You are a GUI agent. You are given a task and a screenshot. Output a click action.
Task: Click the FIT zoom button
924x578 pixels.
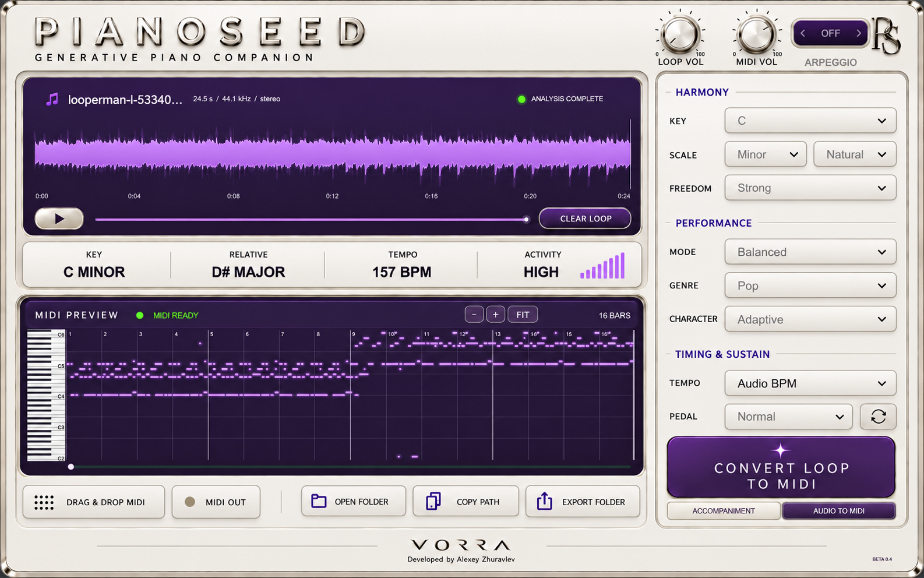(523, 315)
